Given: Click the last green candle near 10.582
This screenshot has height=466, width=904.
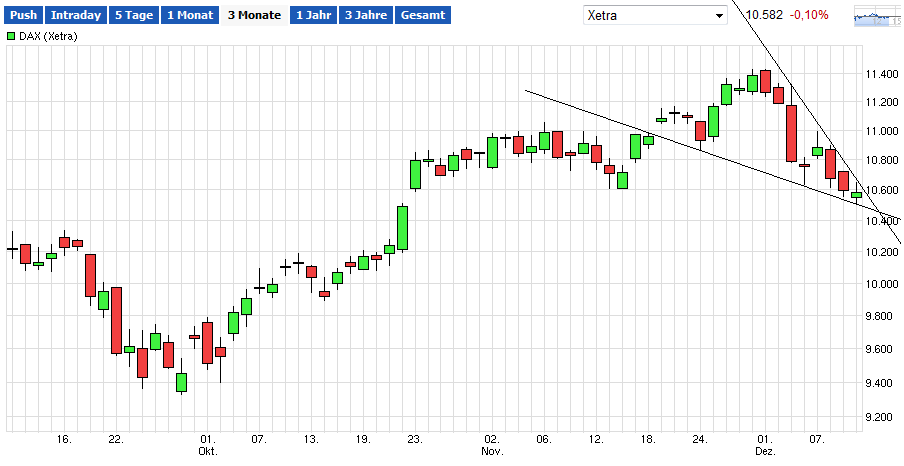Looking at the screenshot, I should coord(856,195).
